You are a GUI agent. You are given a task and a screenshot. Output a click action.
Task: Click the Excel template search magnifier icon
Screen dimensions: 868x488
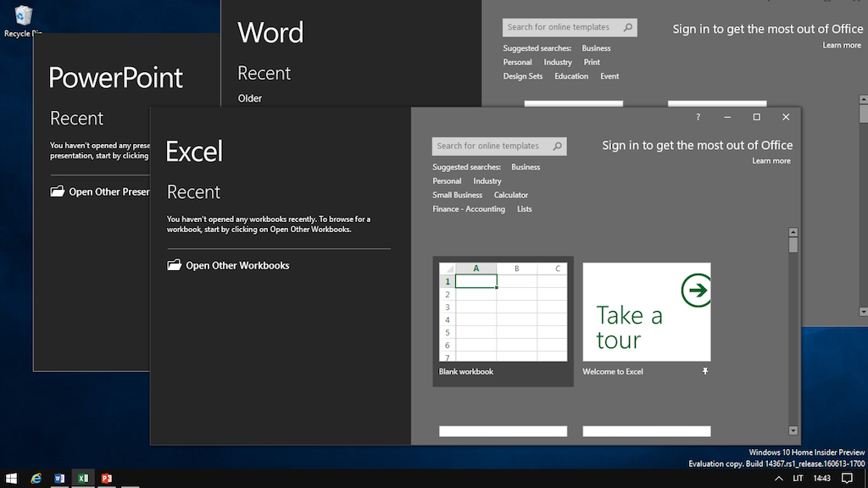(x=557, y=146)
